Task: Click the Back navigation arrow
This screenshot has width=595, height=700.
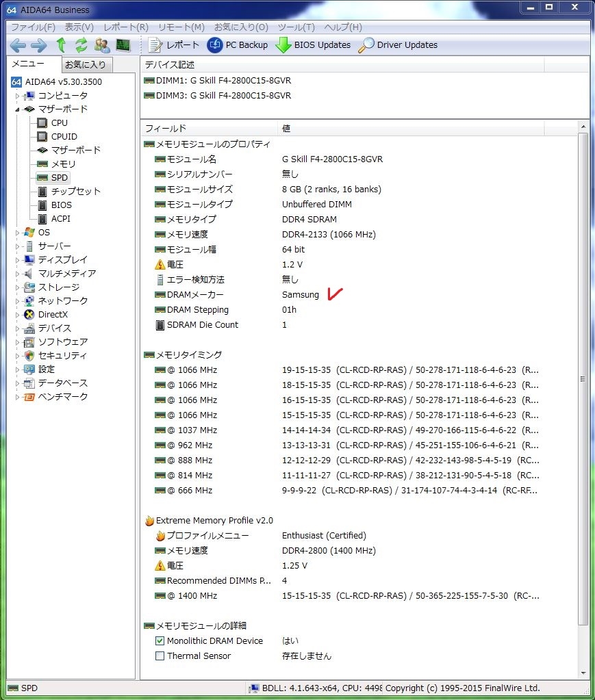Action: [18, 45]
